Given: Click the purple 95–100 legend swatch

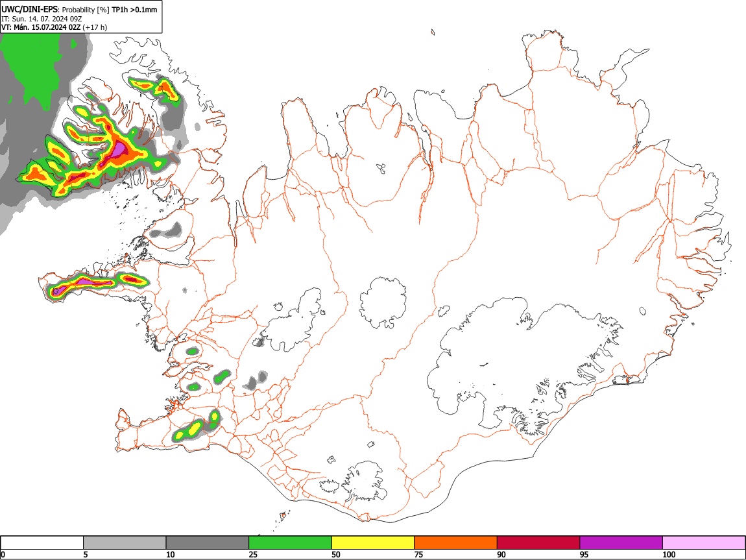Looking at the screenshot, I should (x=621, y=543).
